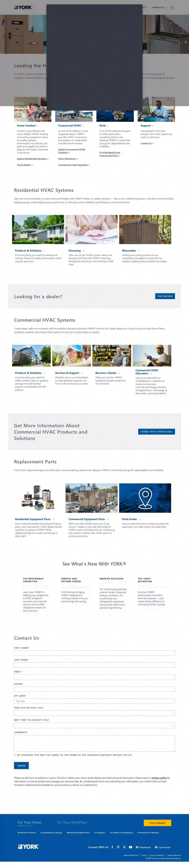Click the Phone input field

(x=94, y=689)
